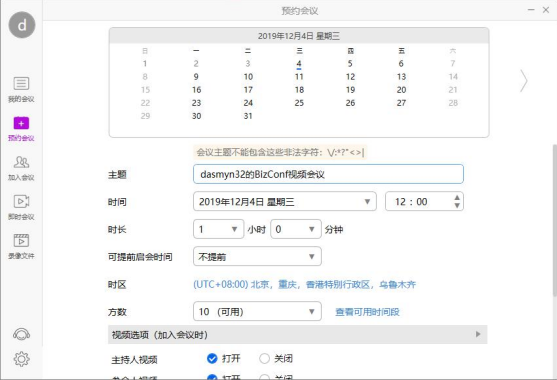Open the date dropdown 2019年12月4日
Viewport: 557px width, 380px height.
tap(285, 201)
